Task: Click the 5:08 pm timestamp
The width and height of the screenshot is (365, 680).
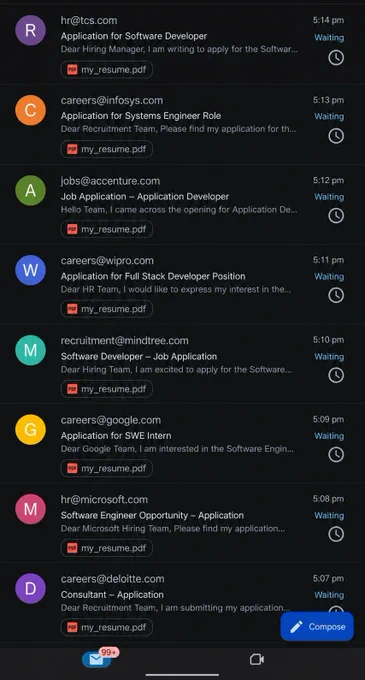Action: (329, 499)
